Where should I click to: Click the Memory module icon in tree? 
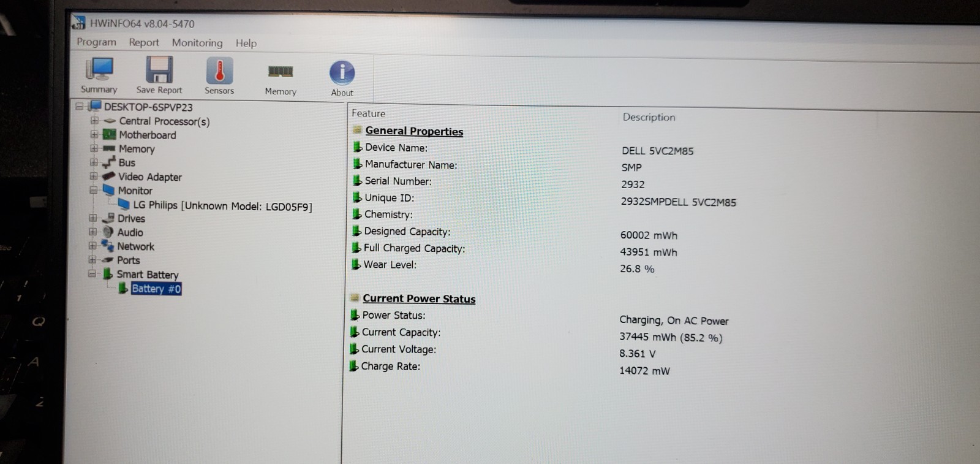point(109,148)
